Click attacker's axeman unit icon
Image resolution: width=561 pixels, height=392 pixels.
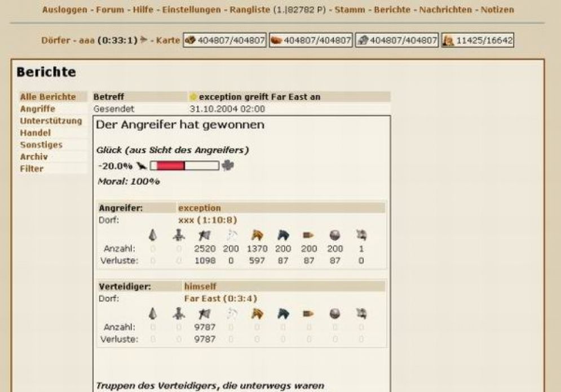coord(205,235)
